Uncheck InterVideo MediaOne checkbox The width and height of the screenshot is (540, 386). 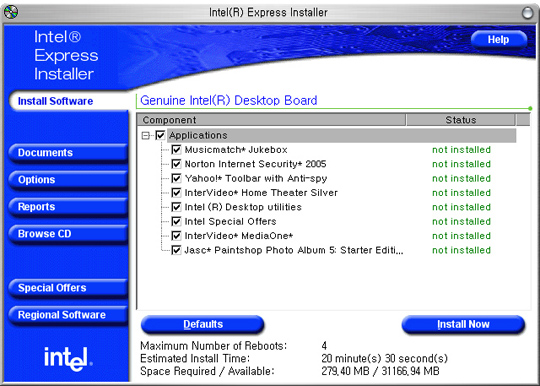[176, 236]
